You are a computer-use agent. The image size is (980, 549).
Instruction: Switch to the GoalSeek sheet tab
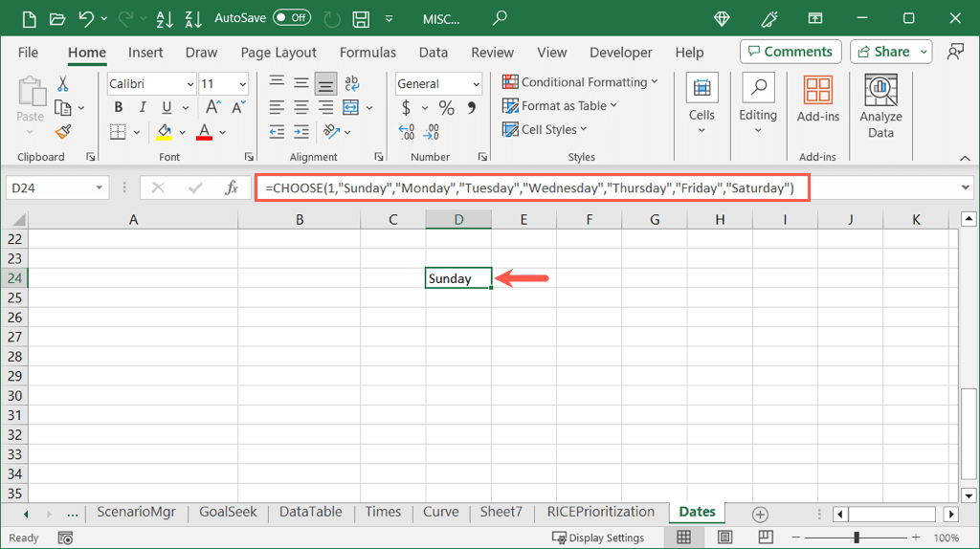[x=228, y=513]
